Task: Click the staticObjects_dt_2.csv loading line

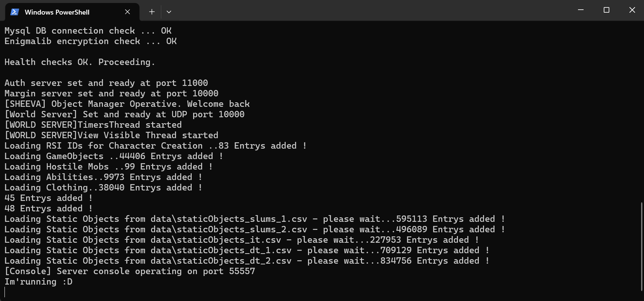Action: (x=246, y=261)
